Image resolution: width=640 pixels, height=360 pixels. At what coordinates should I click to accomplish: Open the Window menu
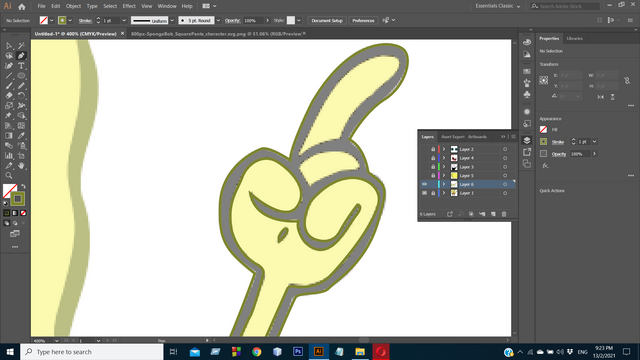[167, 6]
